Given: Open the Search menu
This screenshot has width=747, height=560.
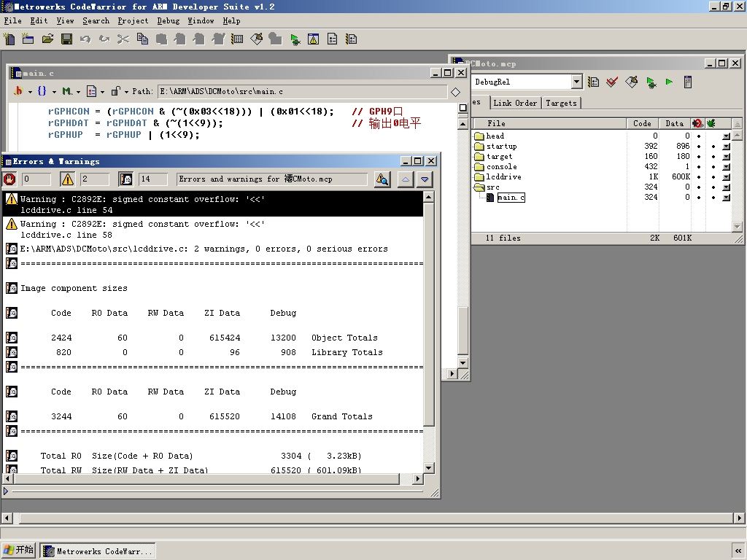Looking at the screenshot, I should pos(96,20).
